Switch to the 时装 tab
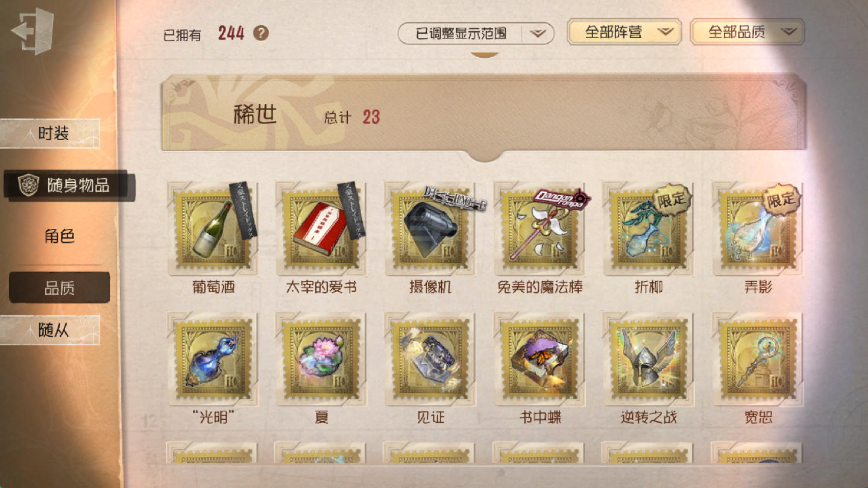This screenshot has width=868, height=488. [x=50, y=133]
